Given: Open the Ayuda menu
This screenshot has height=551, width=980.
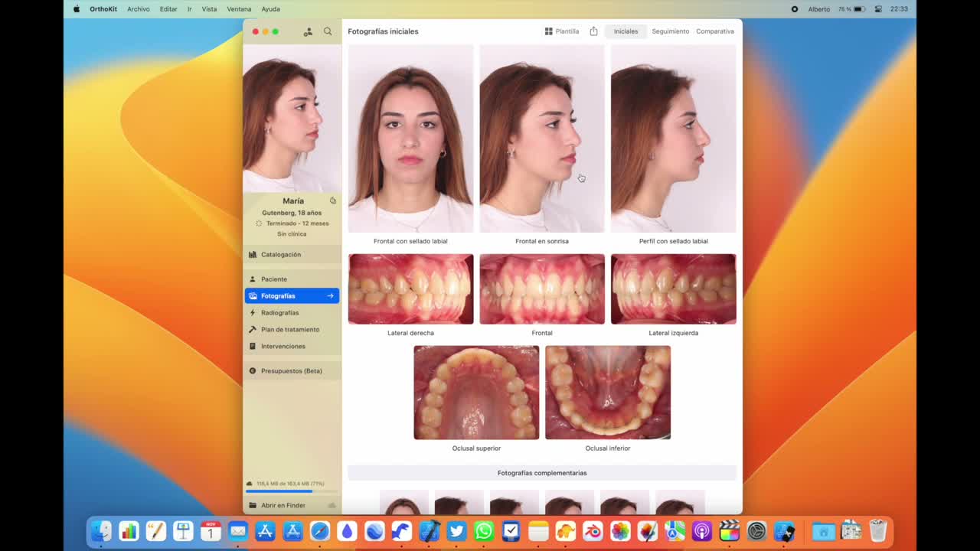Looking at the screenshot, I should [270, 9].
